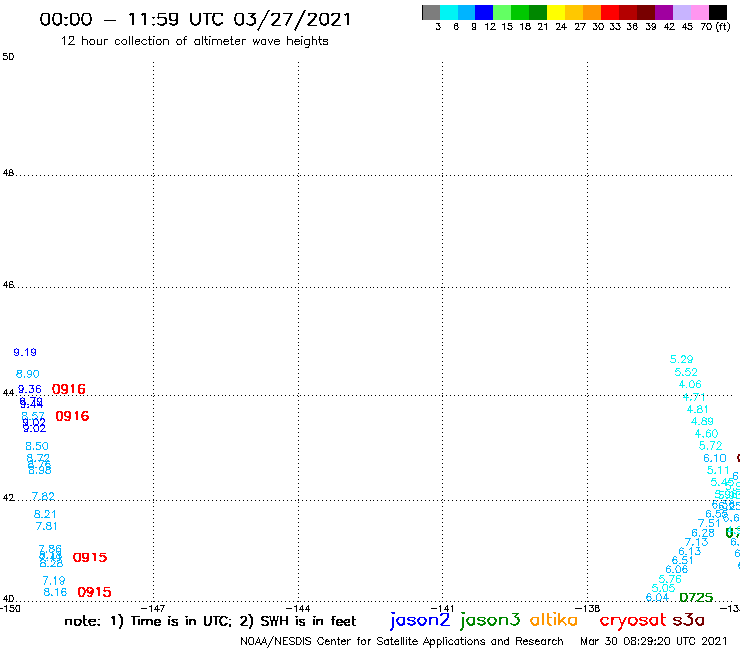The image size is (740, 650).
Task: Select the 5.72 wave height value
Action: point(711,446)
